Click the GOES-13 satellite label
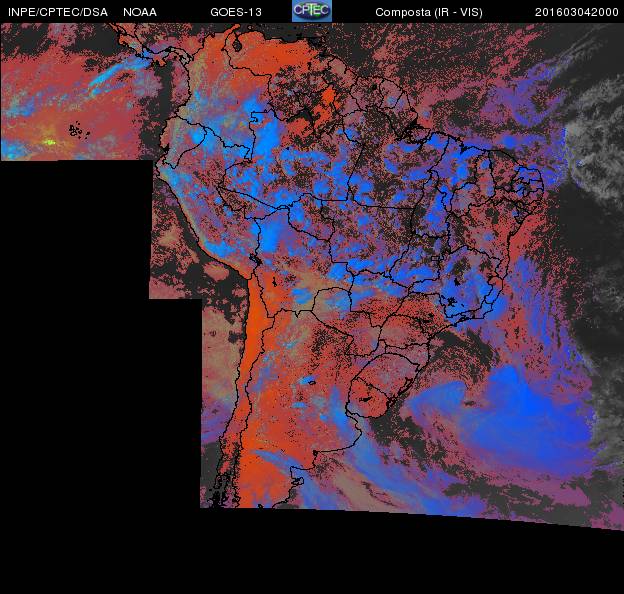Screen dimensions: 624x594 [x=236, y=12]
